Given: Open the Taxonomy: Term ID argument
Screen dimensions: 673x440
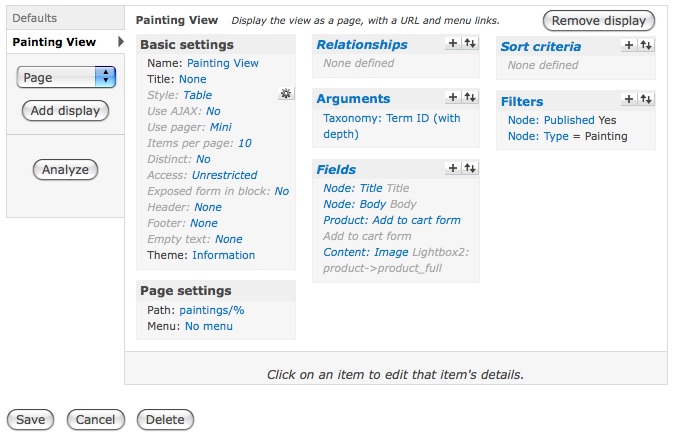Looking at the screenshot, I should [391, 126].
